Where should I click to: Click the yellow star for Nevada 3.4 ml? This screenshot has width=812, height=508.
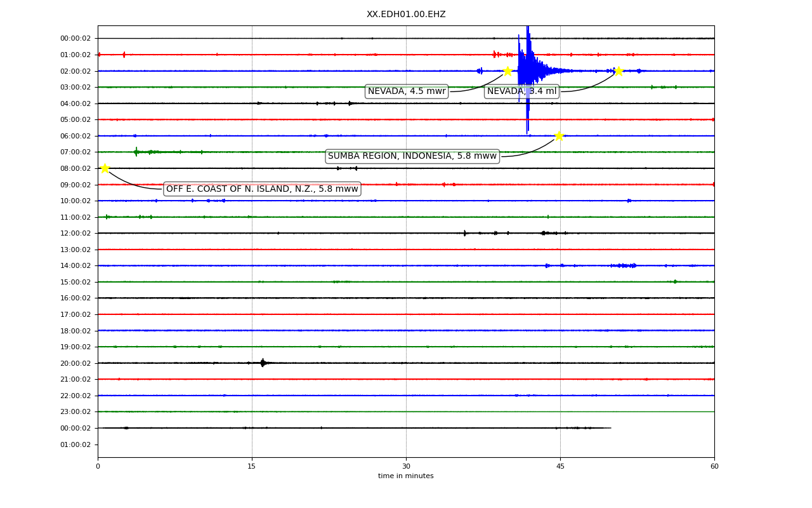click(619, 71)
